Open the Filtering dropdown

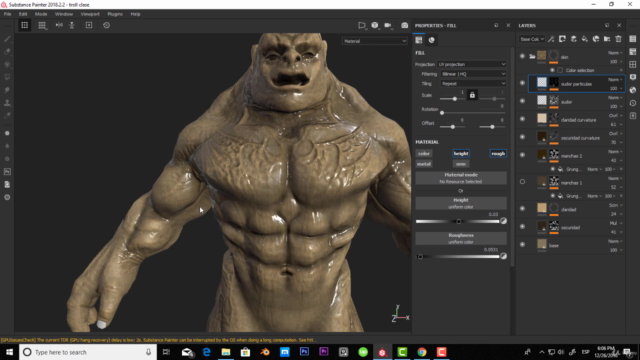473,74
